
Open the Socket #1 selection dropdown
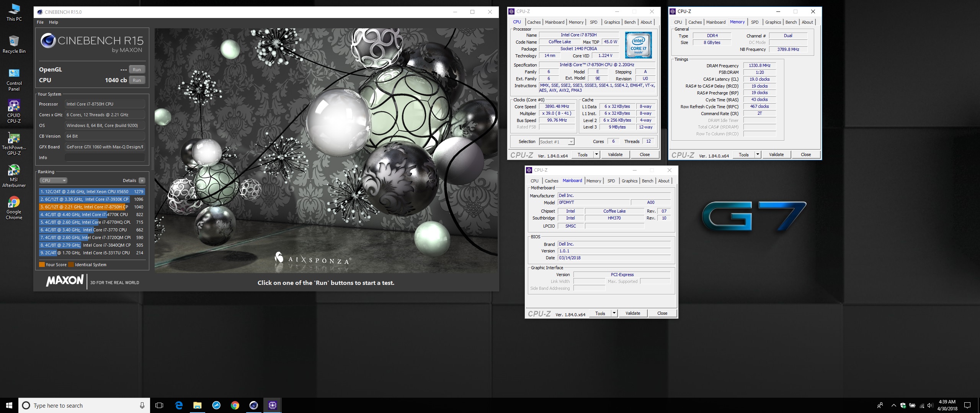(557, 142)
